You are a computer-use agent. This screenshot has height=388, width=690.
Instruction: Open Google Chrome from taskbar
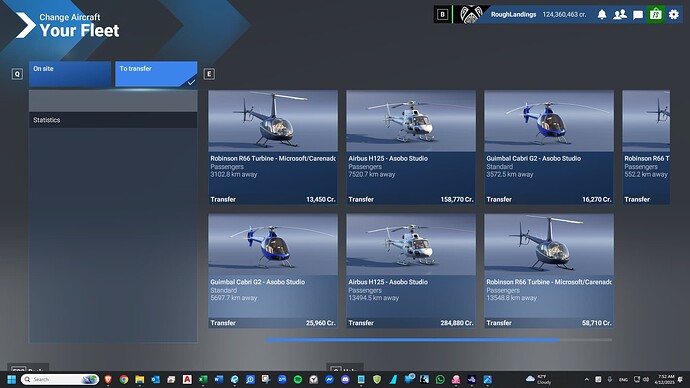coord(124,379)
